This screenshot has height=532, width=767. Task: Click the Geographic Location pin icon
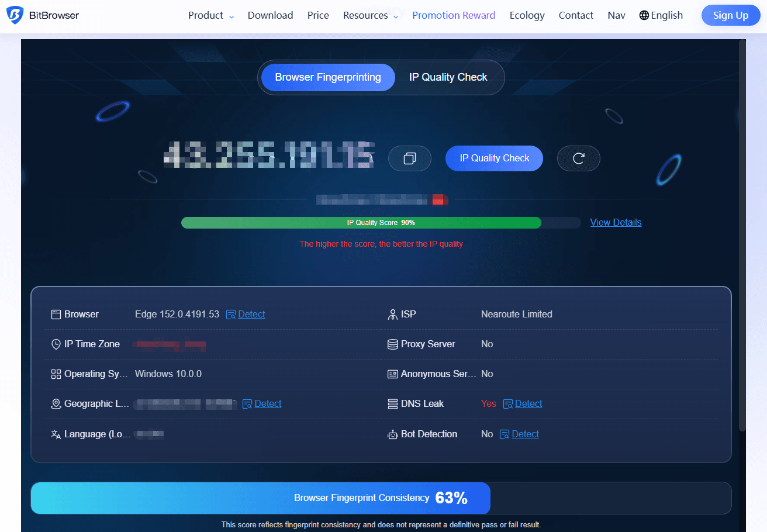pyautogui.click(x=56, y=404)
